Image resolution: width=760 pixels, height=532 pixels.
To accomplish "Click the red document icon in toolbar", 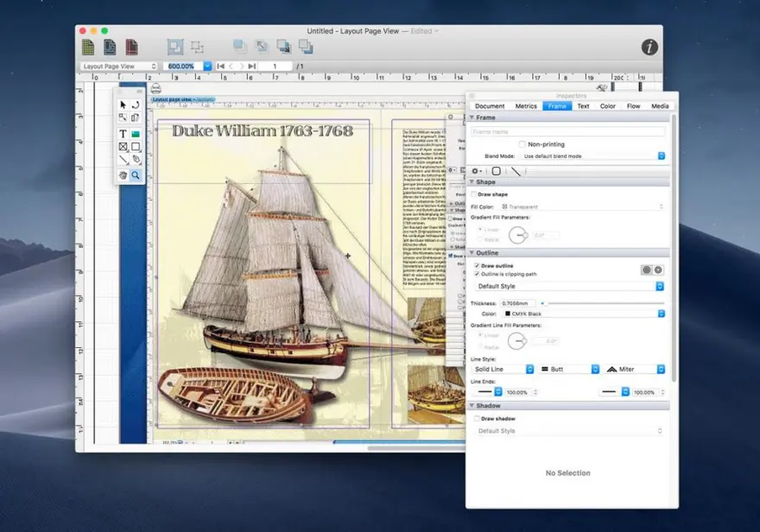I will tap(132, 47).
